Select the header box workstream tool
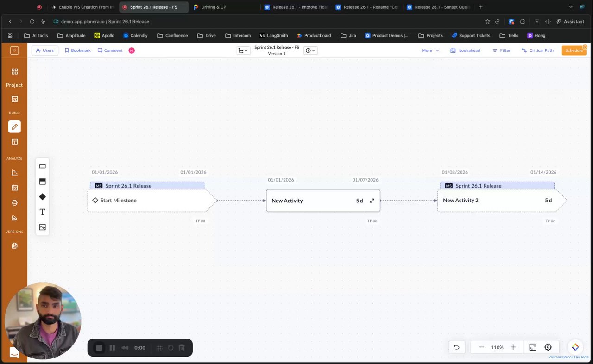 (x=43, y=182)
